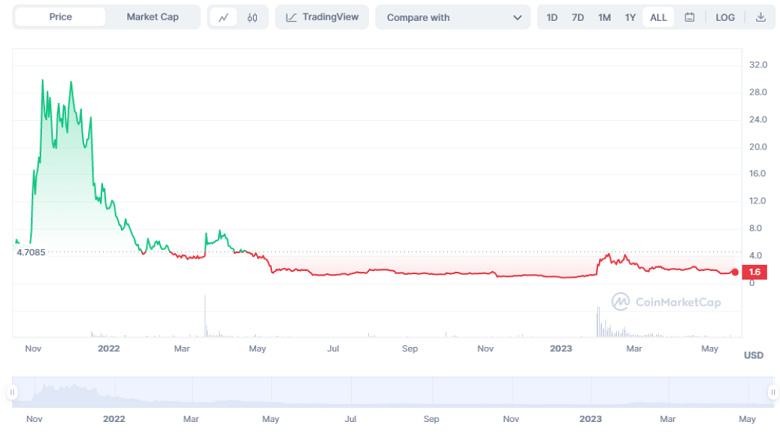Grab the left range slider handle

click(13, 392)
